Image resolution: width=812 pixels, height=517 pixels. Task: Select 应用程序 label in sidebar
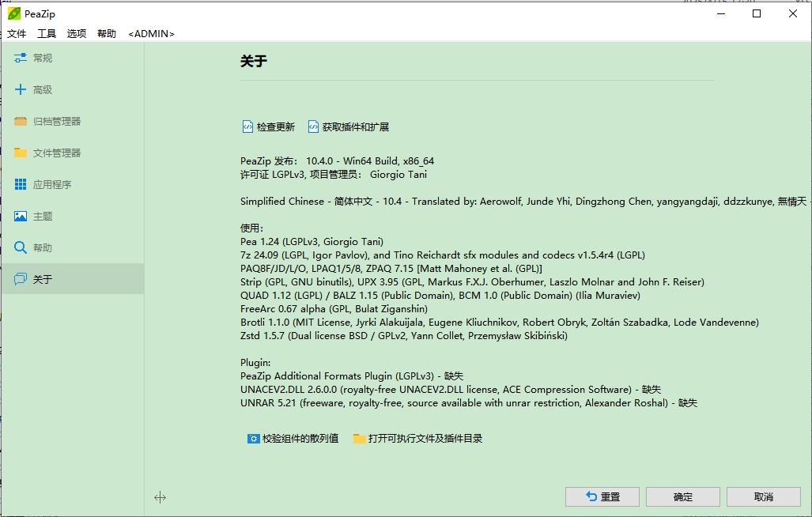point(52,184)
